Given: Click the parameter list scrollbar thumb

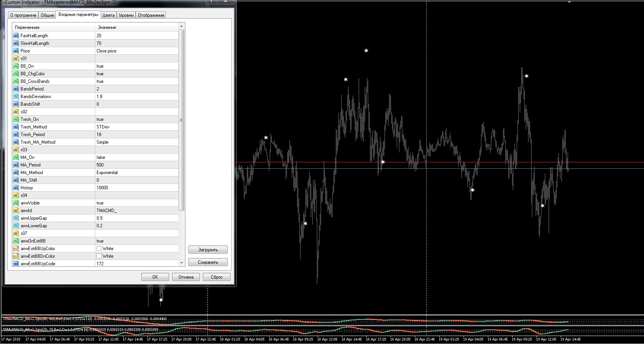Looking at the screenshot, I should click(181, 120).
